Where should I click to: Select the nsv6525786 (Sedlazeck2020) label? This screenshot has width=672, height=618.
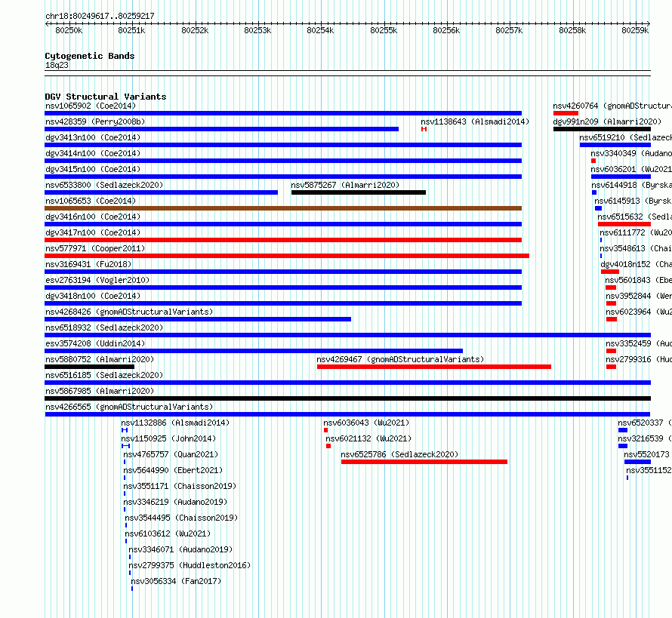click(x=399, y=454)
